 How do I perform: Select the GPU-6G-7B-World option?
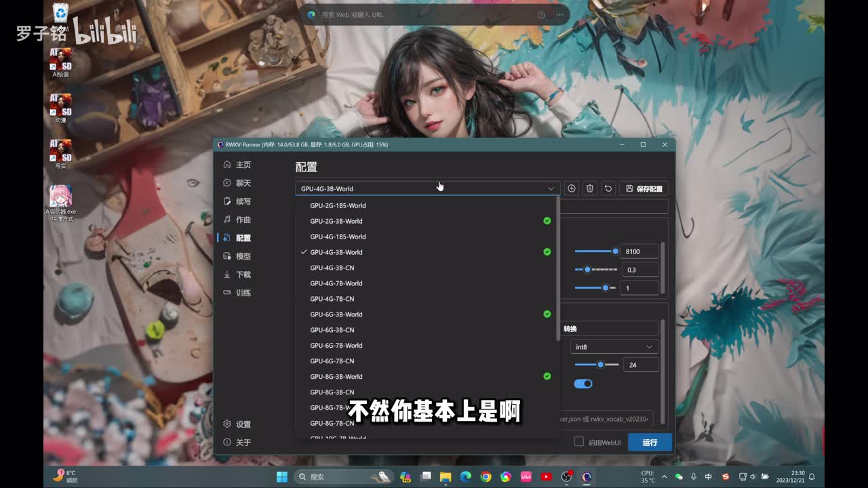point(336,346)
